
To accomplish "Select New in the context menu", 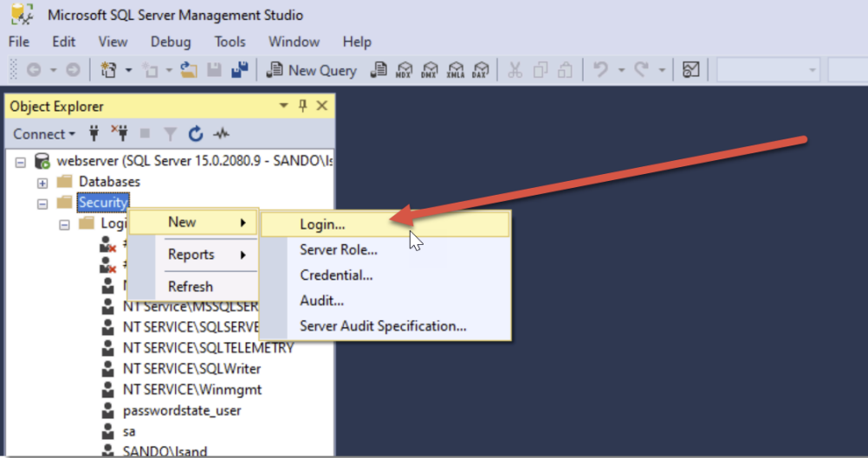I will pos(193,223).
